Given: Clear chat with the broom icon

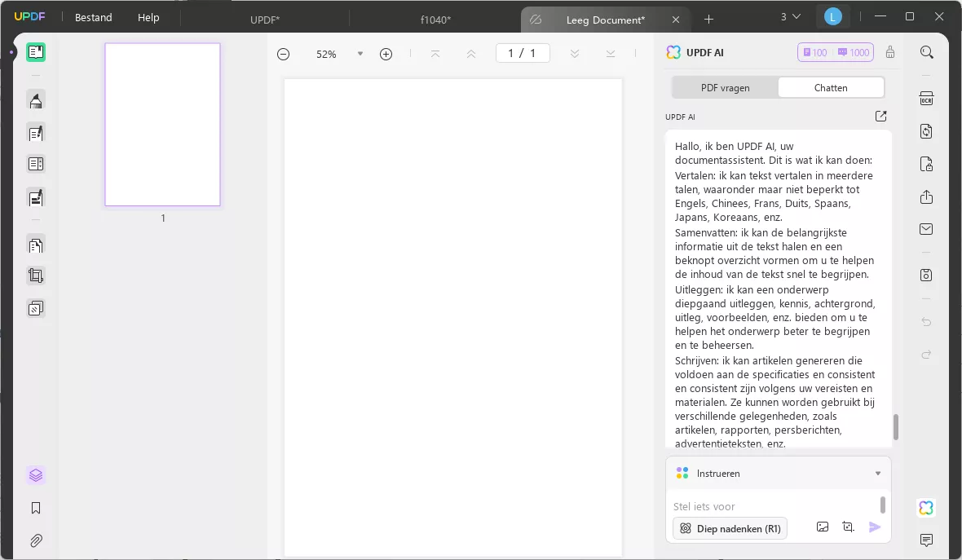Looking at the screenshot, I should [890, 52].
